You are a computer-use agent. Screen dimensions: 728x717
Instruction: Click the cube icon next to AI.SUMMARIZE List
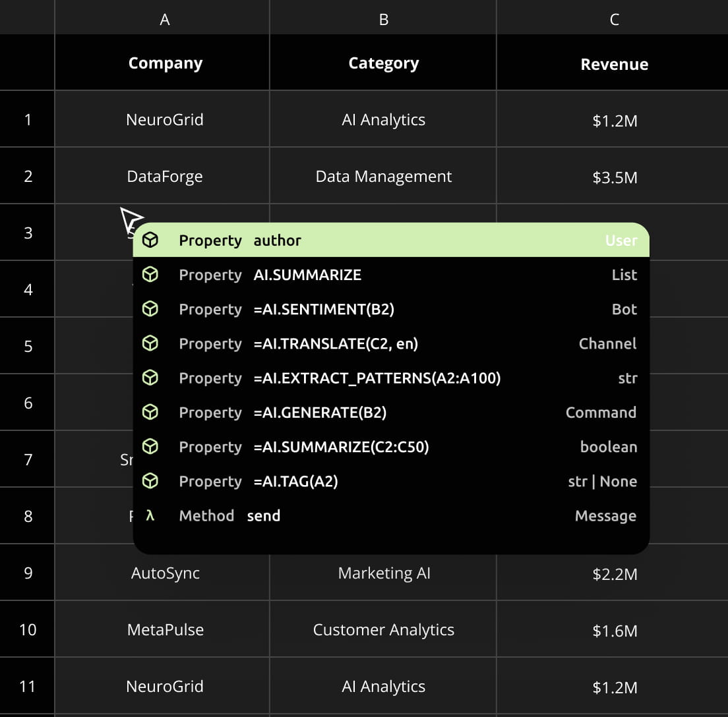[150, 274]
